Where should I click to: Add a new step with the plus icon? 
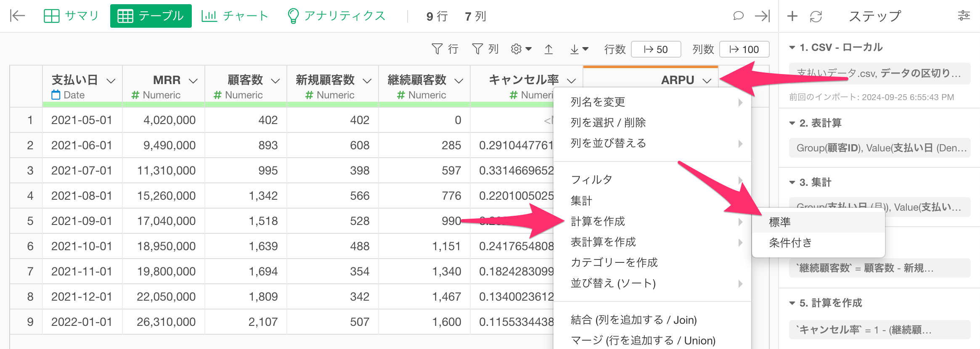pos(792,16)
